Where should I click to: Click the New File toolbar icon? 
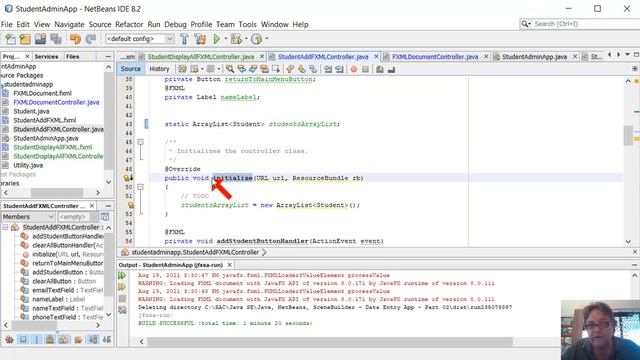pyautogui.click(x=10, y=39)
